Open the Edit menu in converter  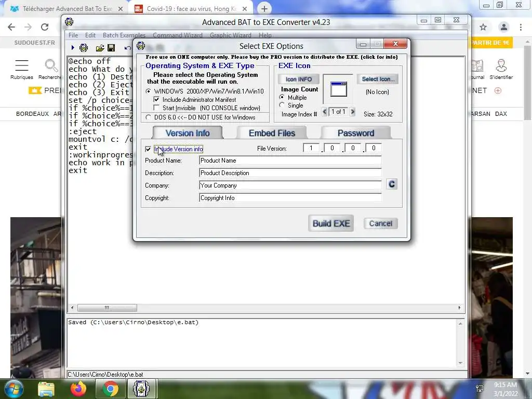(x=90, y=35)
